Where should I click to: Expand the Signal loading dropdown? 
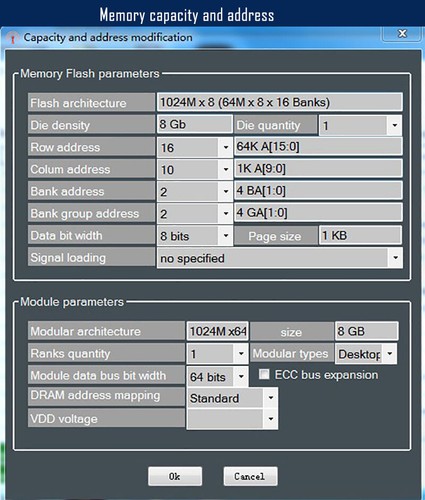[x=395, y=258]
